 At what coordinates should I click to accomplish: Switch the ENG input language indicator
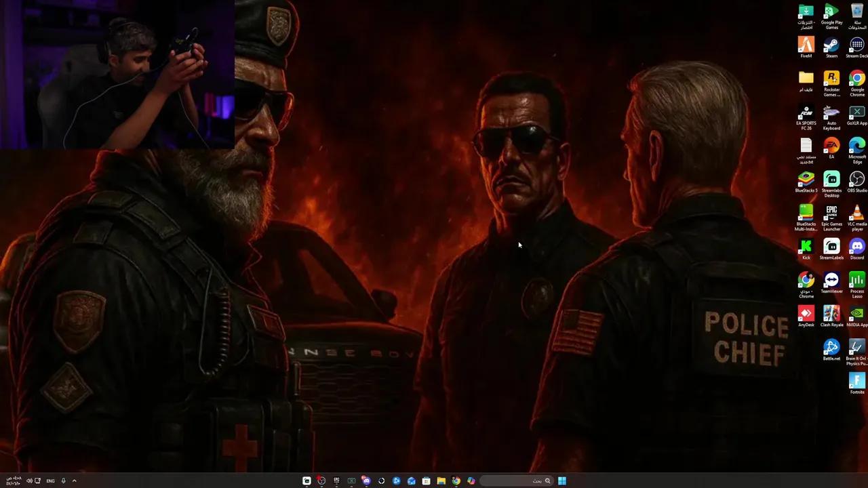tap(50, 481)
